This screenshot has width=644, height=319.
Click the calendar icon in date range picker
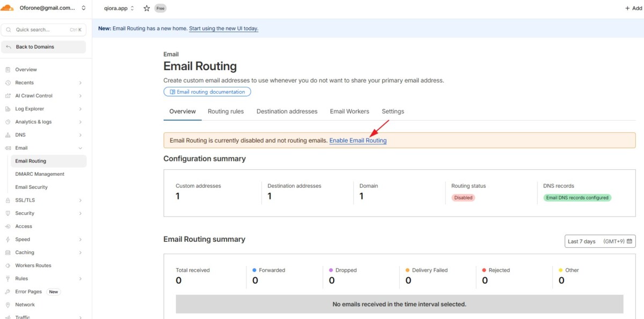pos(630,241)
